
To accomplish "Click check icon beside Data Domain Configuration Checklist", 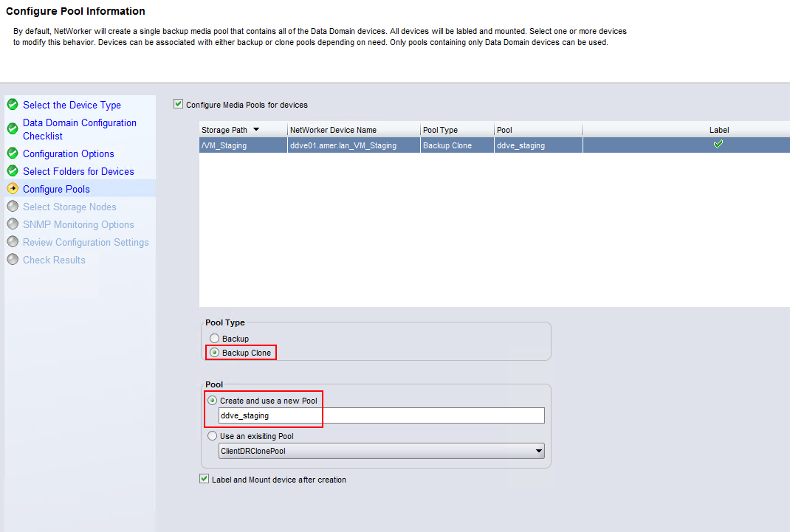I will point(13,127).
